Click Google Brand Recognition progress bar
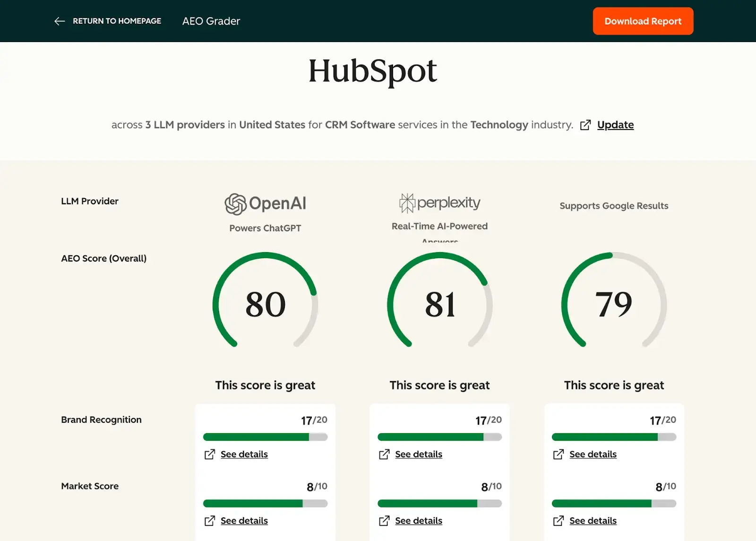The width and height of the screenshot is (756, 541). [x=614, y=437]
